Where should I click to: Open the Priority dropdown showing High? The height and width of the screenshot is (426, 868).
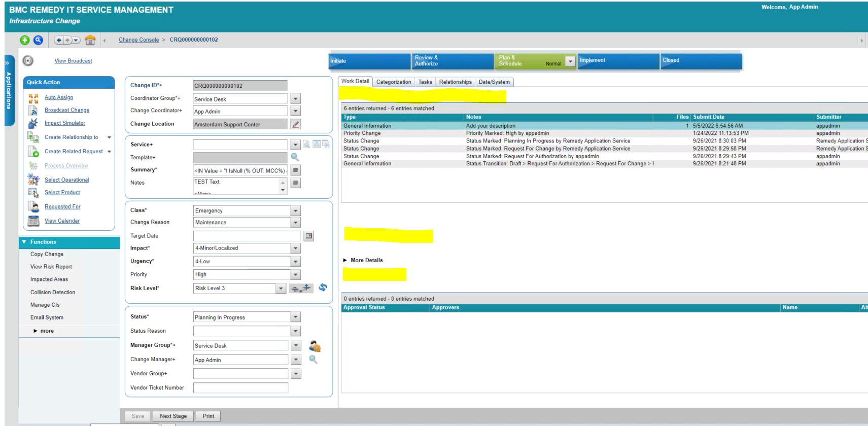point(296,274)
